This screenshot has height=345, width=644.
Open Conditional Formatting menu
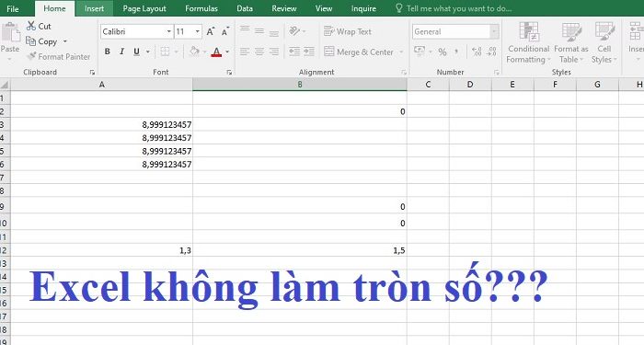[529, 43]
